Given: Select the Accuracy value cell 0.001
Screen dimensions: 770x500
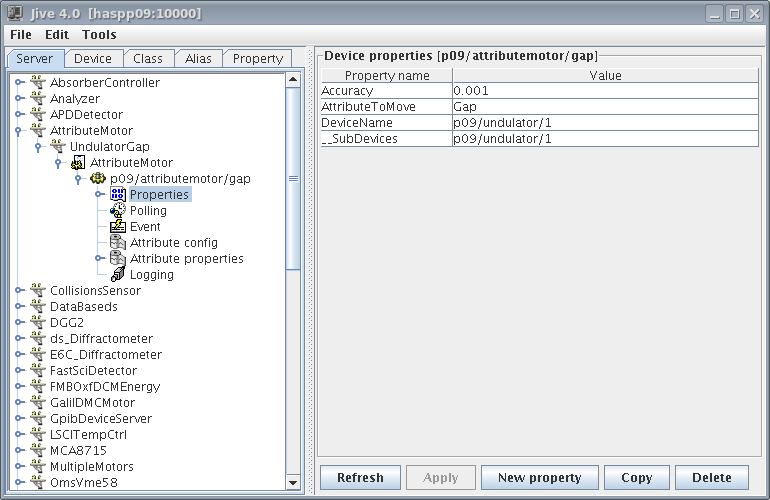Looking at the screenshot, I should pos(605,90).
